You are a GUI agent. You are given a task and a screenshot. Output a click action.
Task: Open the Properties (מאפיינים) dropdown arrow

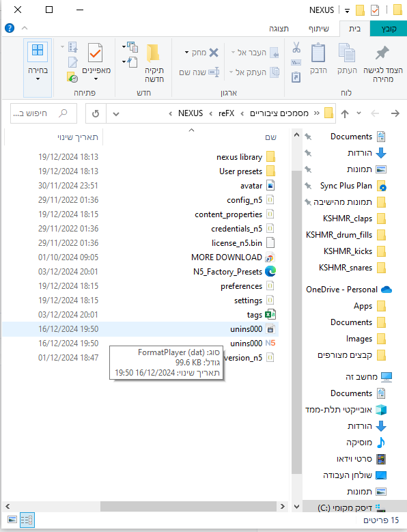96,79
